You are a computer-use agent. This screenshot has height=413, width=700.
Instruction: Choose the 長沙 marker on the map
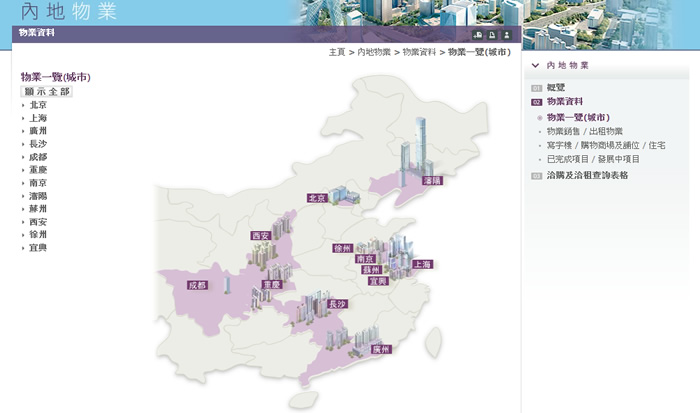[337, 303]
